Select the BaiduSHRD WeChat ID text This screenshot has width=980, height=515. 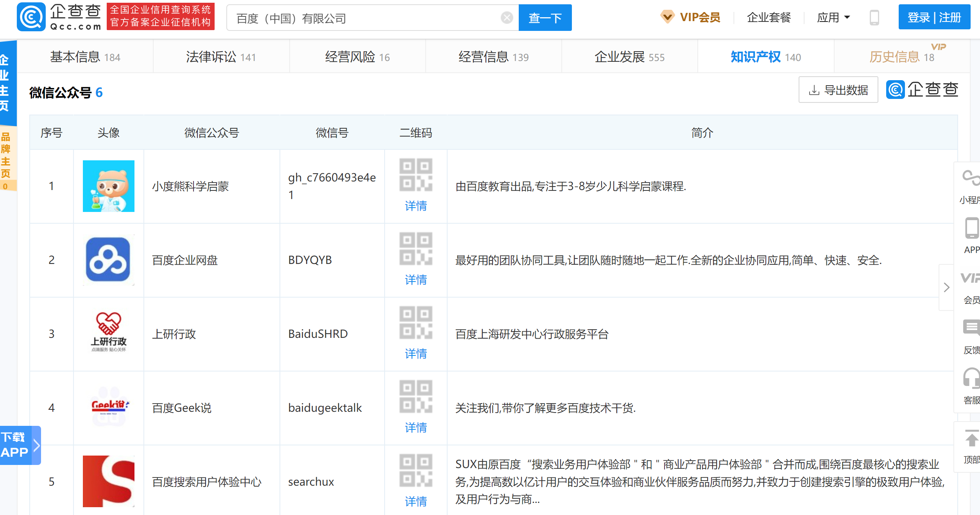(x=318, y=334)
